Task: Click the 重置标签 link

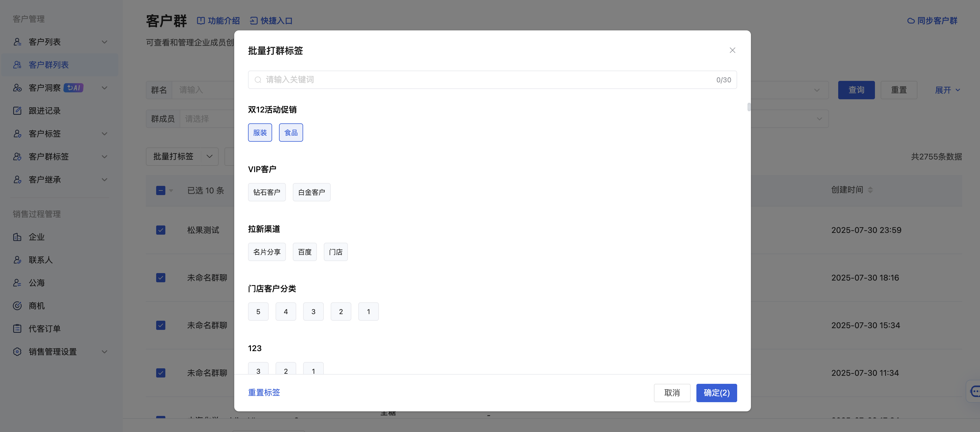Action: 264,392
